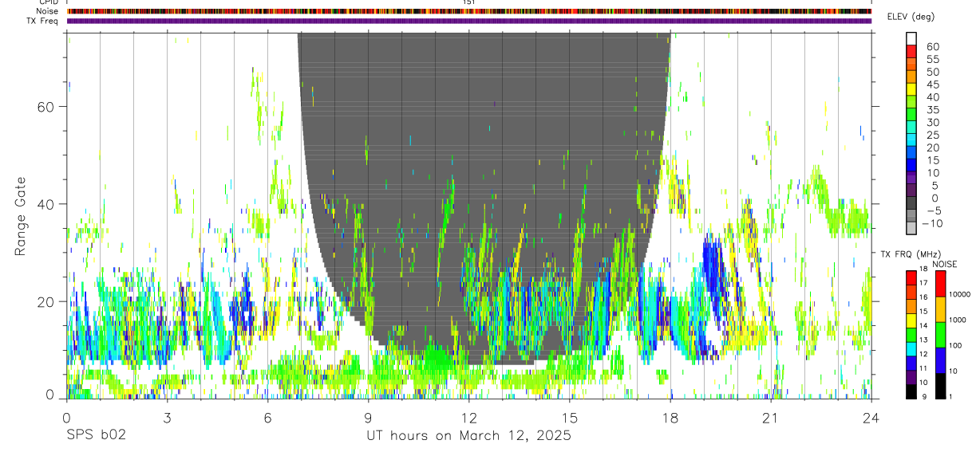Click the 'TX Freq' row label at top
980x452 pixels.
44,21
